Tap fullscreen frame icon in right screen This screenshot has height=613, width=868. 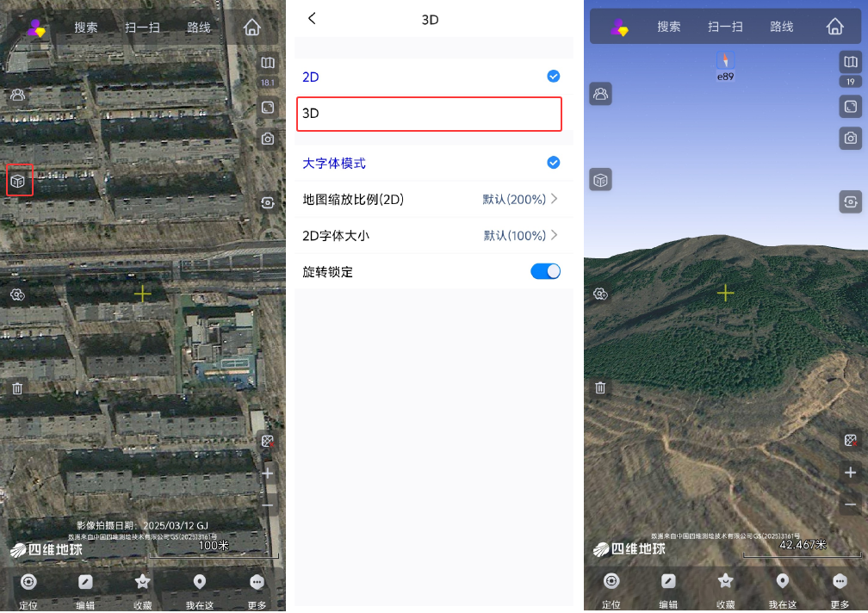[x=851, y=106]
